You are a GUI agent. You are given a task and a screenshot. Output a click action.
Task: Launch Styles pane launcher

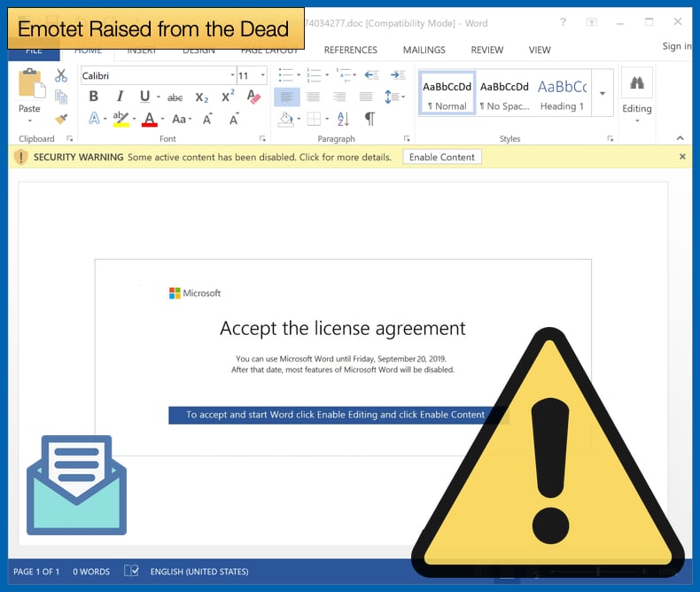click(x=611, y=139)
